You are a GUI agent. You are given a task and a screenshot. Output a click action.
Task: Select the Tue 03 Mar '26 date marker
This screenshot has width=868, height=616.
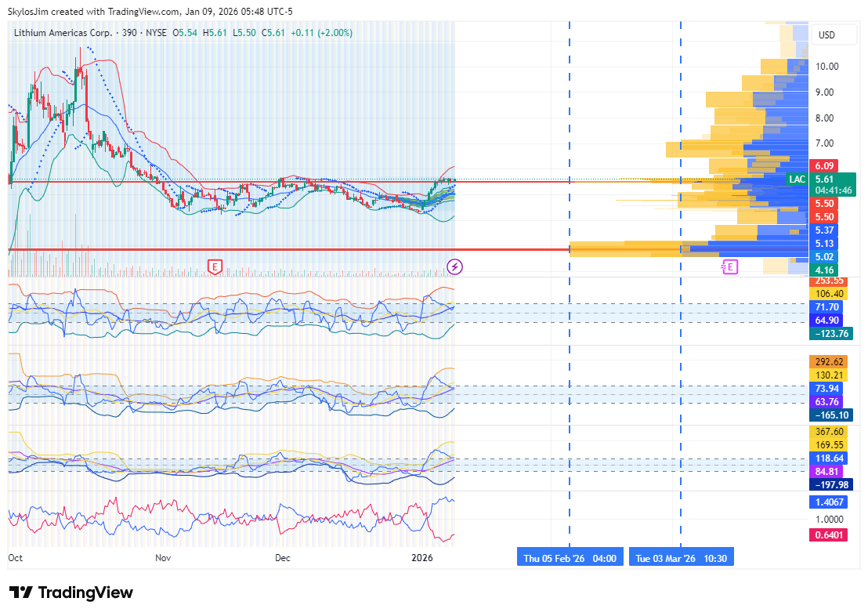point(681,559)
